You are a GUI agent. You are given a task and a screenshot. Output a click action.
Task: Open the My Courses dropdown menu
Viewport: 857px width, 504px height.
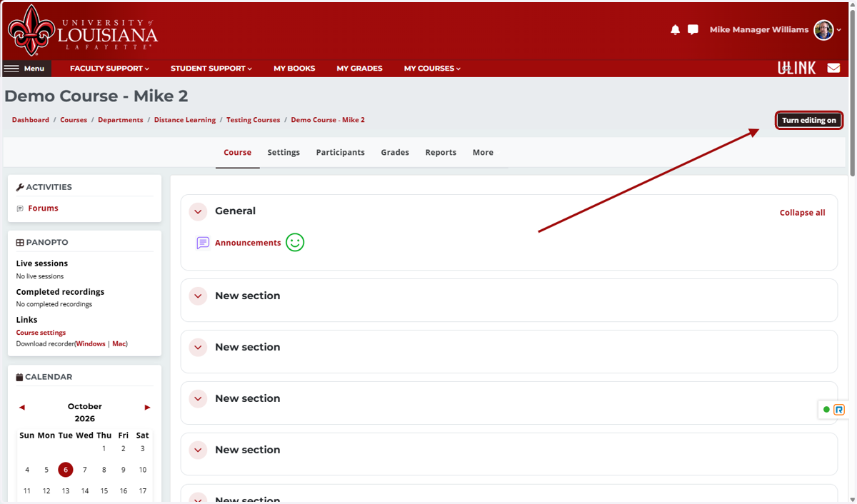tap(432, 69)
